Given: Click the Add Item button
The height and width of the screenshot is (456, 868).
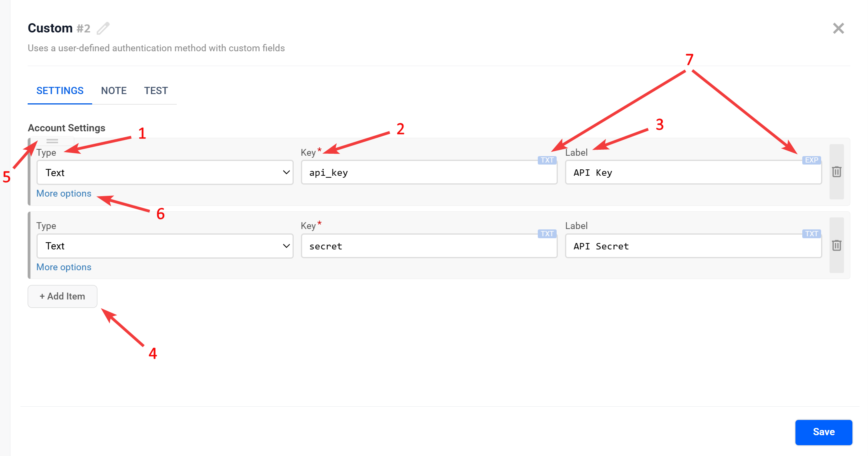Looking at the screenshot, I should 62,296.
